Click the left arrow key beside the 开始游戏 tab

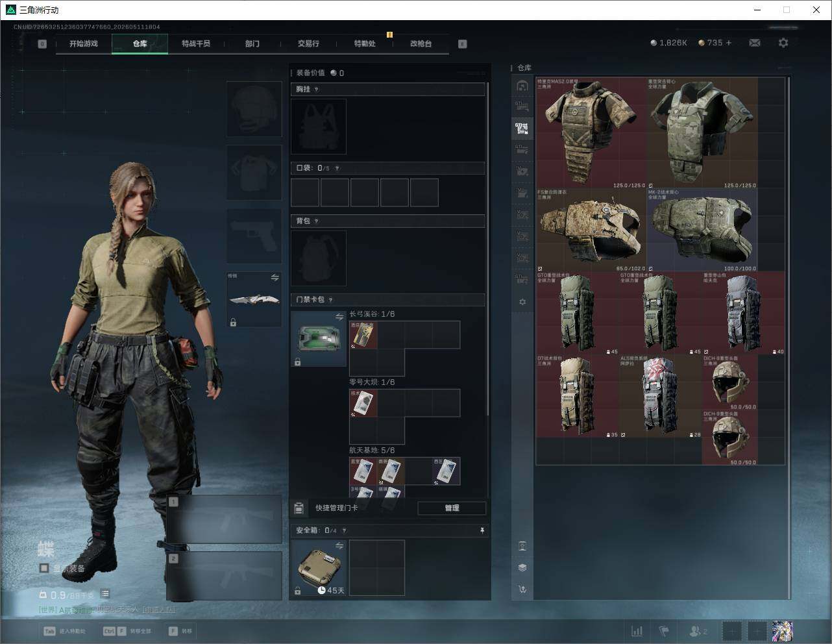pos(42,44)
